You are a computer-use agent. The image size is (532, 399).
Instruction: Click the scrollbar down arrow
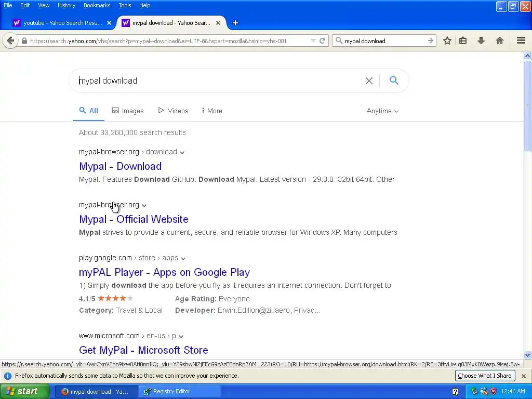click(527, 355)
